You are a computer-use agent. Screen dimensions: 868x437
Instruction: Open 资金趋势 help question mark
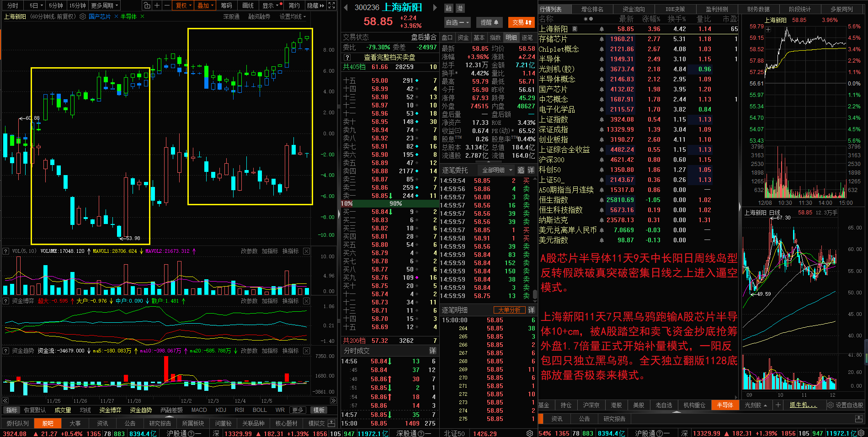click(6, 351)
